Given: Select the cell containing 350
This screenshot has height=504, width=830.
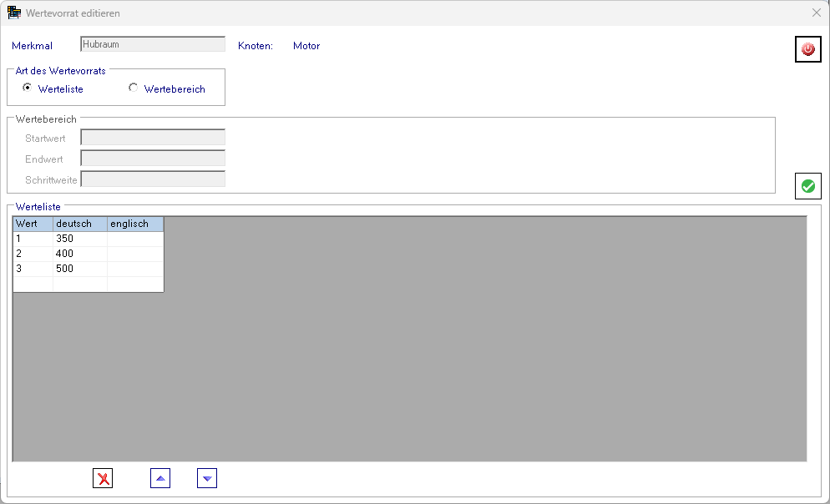Looking at the screenshot, I should (x=79, y=239).
